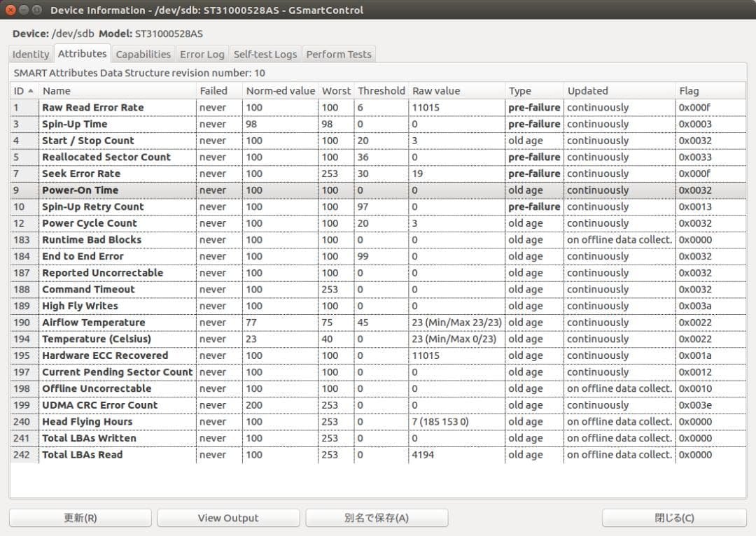Select the Total LBAs Read row
This screenshot has height=536, width=756.
point(82,455)
